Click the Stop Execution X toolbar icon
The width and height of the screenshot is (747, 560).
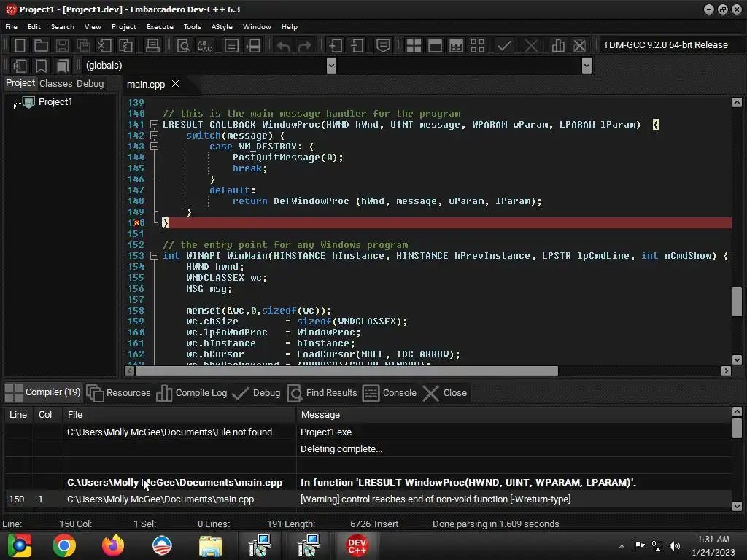pyautogui.click(x=531, y=46)
